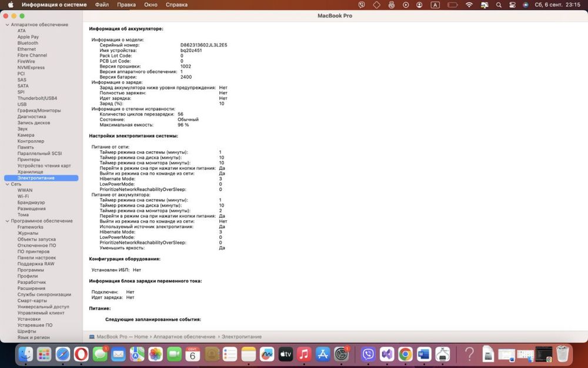This screenshot has width=588, height=368.
Task: Select 'USB' in the hardware list
Action: click(22, 104)
